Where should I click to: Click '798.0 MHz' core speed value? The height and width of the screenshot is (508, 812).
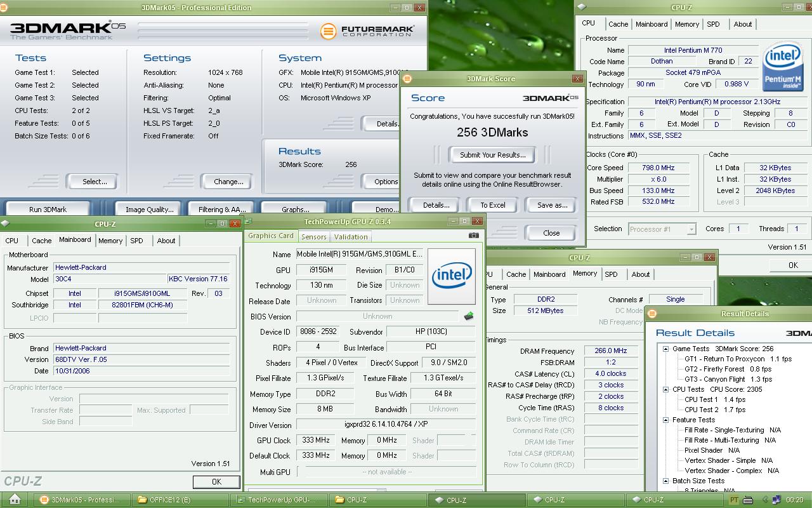coord(658,168)
